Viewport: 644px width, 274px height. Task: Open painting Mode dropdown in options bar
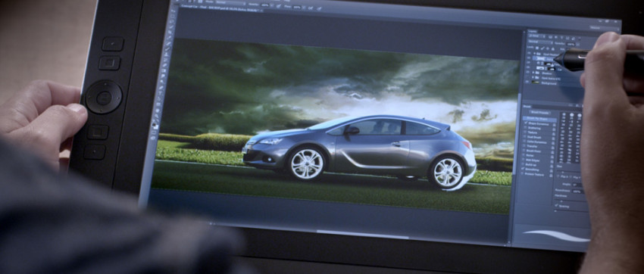pyautogui.click(x=231, y=3)
